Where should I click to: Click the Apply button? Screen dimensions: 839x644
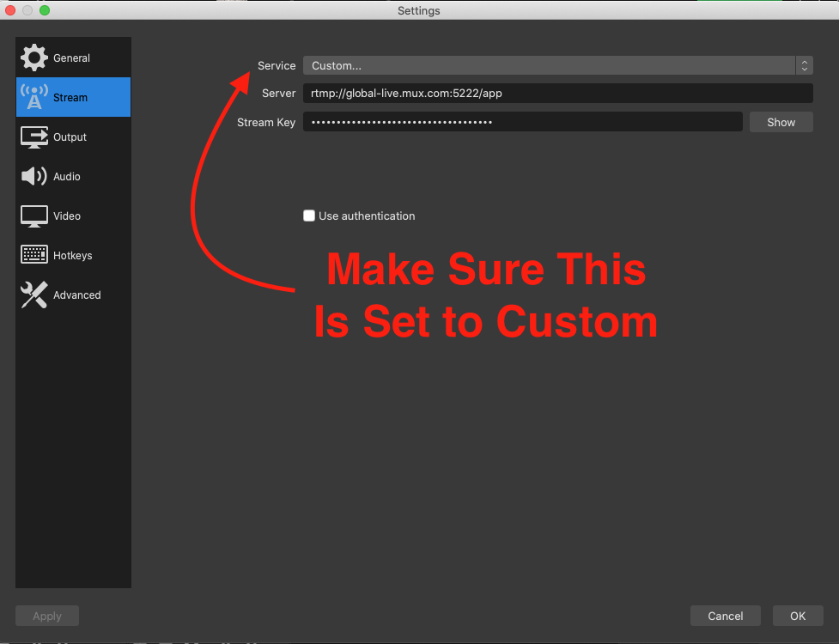point(47,616)
